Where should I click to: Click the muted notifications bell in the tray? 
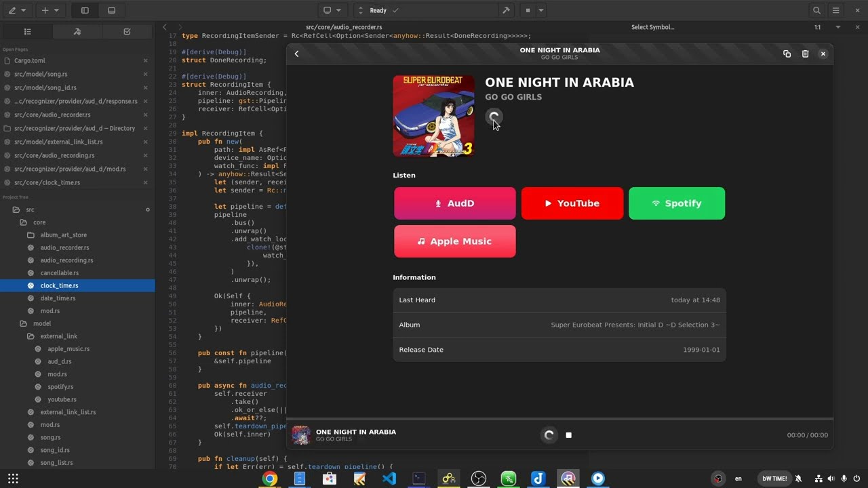(798, 479)
